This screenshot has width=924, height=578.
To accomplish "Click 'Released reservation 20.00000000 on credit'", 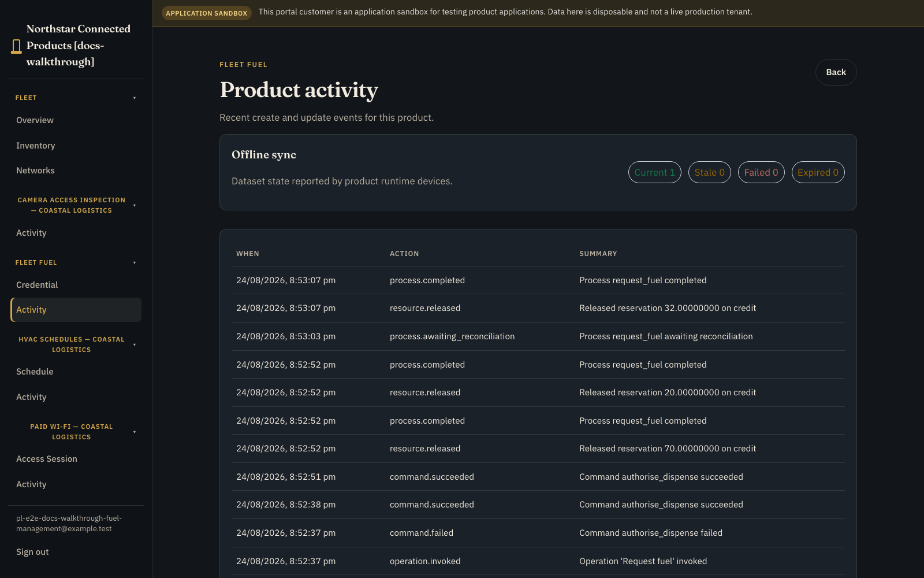I will (x=668, y=392).
